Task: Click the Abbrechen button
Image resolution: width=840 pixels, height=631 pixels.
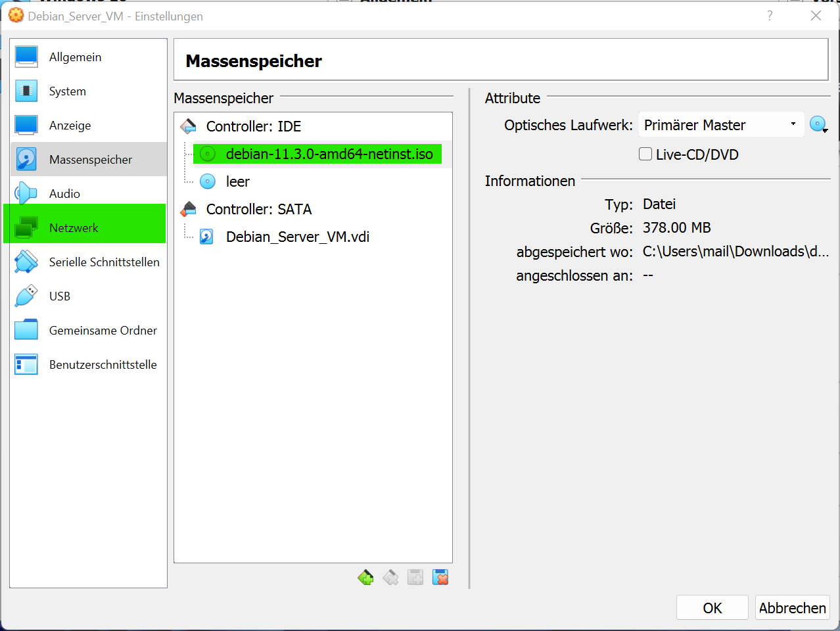Action: point(793,608)
